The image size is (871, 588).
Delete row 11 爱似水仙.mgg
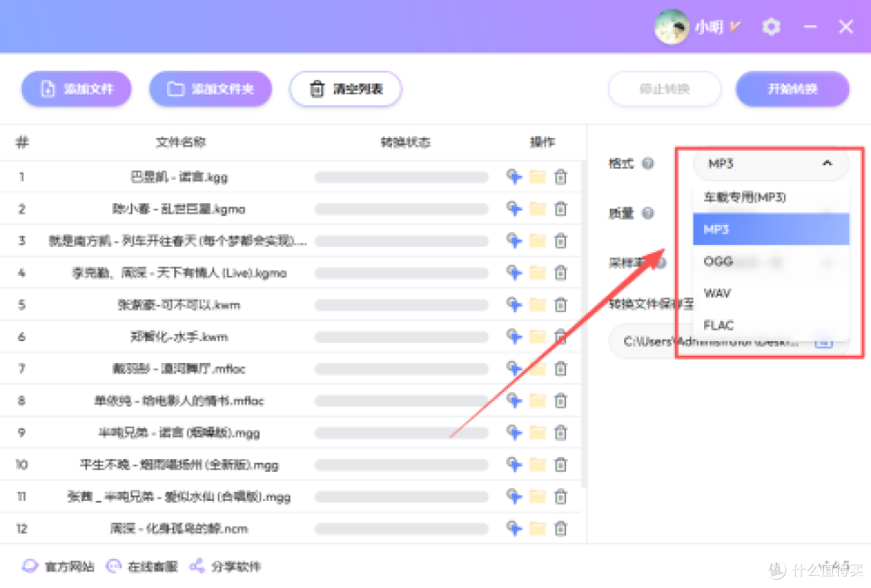coord(561,496)
